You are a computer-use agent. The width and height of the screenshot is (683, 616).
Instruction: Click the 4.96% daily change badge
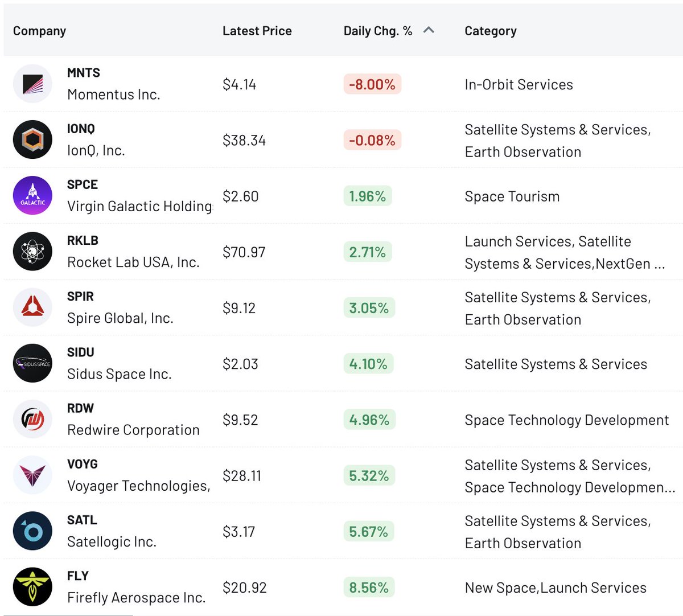click(x=369, y=420)
